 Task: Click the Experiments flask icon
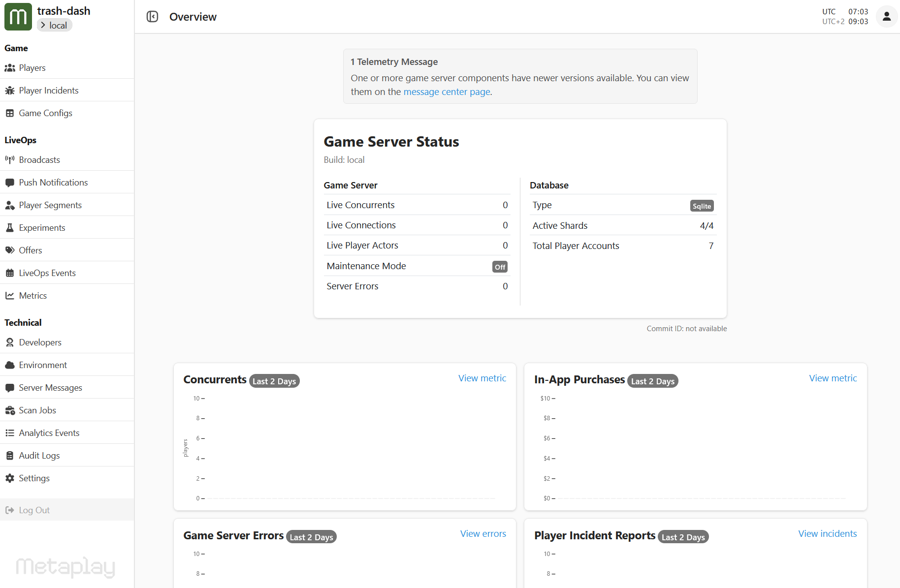coord(10,228)
